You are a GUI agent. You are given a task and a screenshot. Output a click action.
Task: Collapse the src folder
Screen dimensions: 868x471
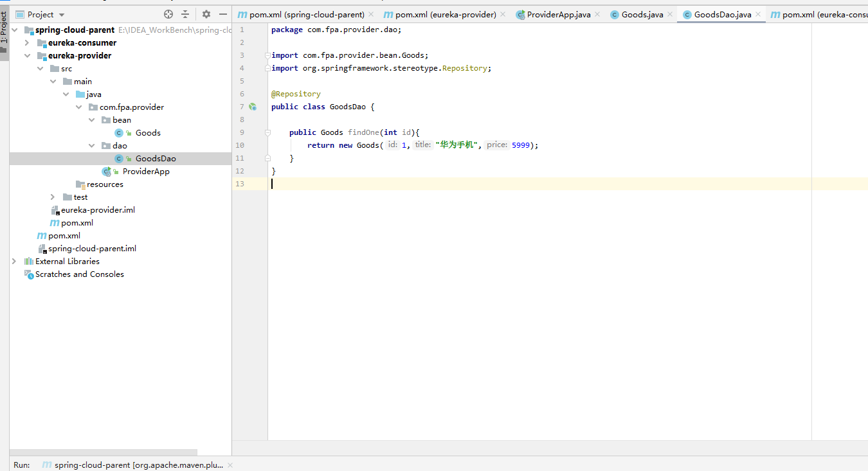click(x=40, y=69)
